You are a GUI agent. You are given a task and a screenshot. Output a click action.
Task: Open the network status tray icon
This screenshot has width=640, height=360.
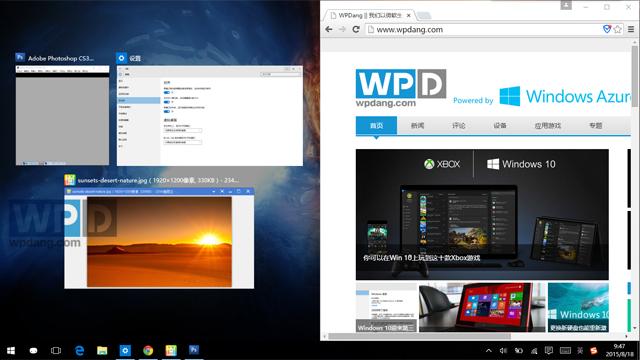534,351
